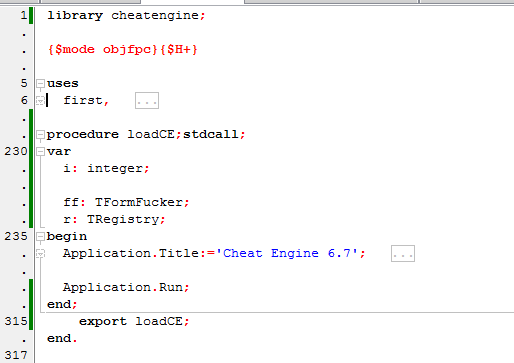514x363 pixels.
Task: Click the 'cheatengine' identifier
Action: pyautogui.click(x=155, y=15)
